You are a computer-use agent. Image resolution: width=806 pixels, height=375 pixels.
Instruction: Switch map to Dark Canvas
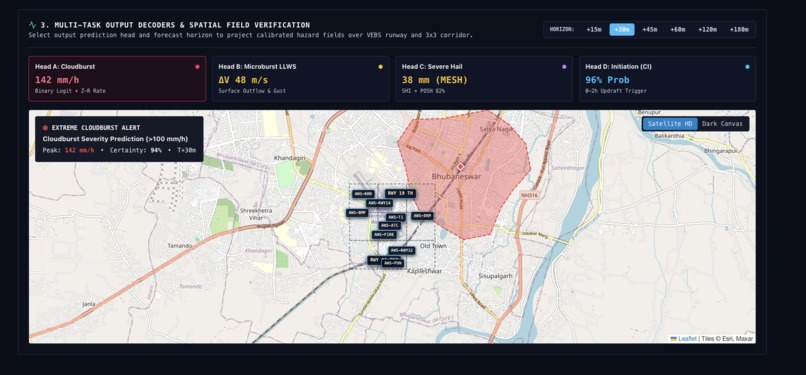coord(722,124)
